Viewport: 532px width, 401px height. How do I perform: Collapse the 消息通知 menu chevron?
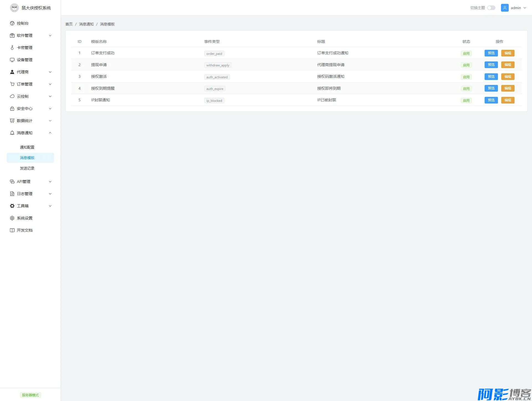[x=50, y=133]
